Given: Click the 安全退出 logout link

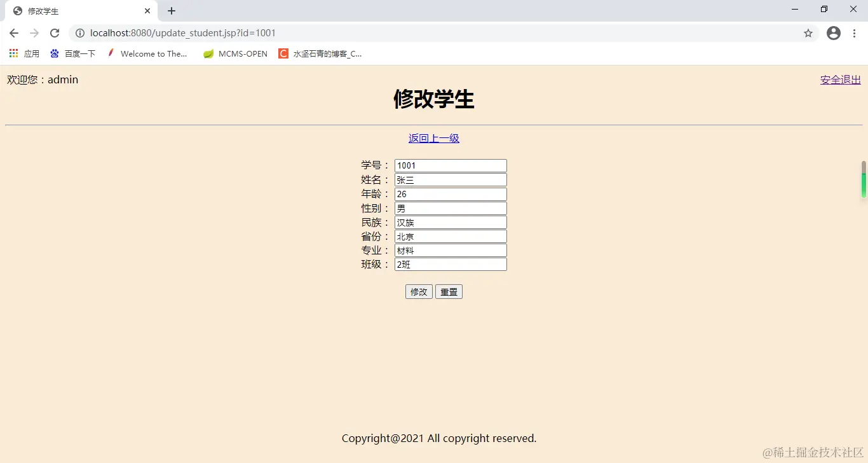Looking at the screenshot, I should point(840,79).
